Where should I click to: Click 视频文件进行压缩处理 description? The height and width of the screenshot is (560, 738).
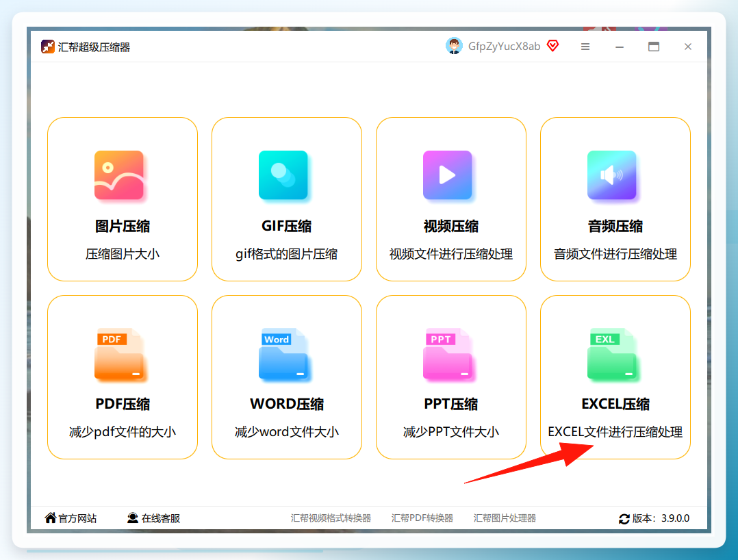[451, 254]
